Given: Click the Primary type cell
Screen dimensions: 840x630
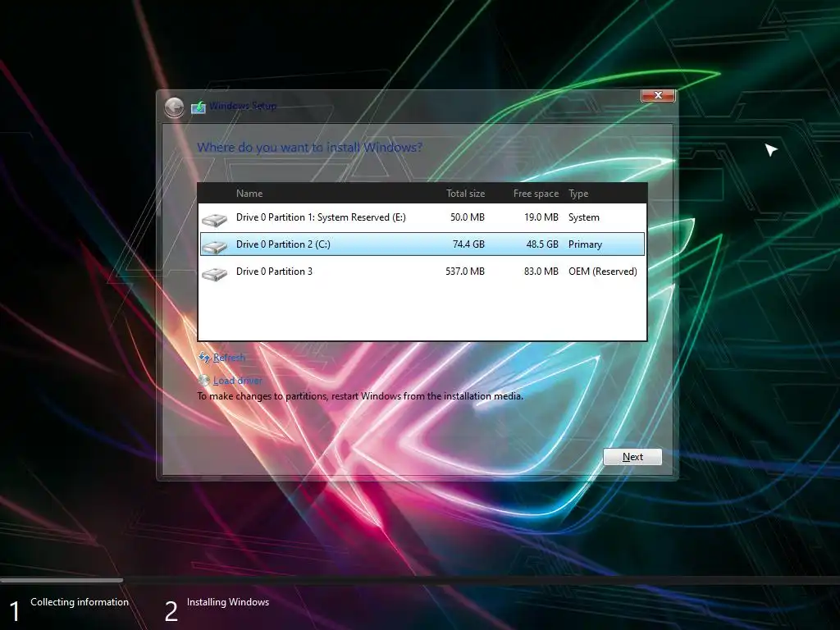Looking at the screenshot, I should (585, 244).
